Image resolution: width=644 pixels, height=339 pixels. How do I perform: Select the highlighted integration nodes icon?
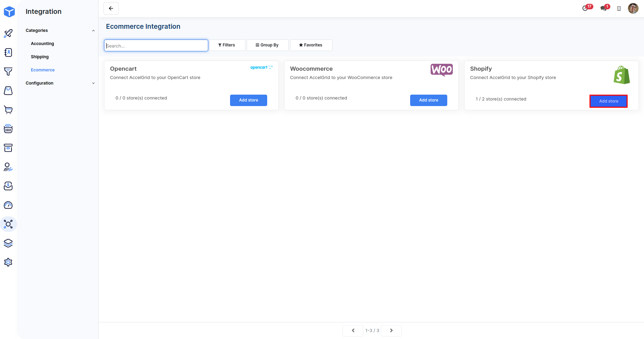pos(8,224)
